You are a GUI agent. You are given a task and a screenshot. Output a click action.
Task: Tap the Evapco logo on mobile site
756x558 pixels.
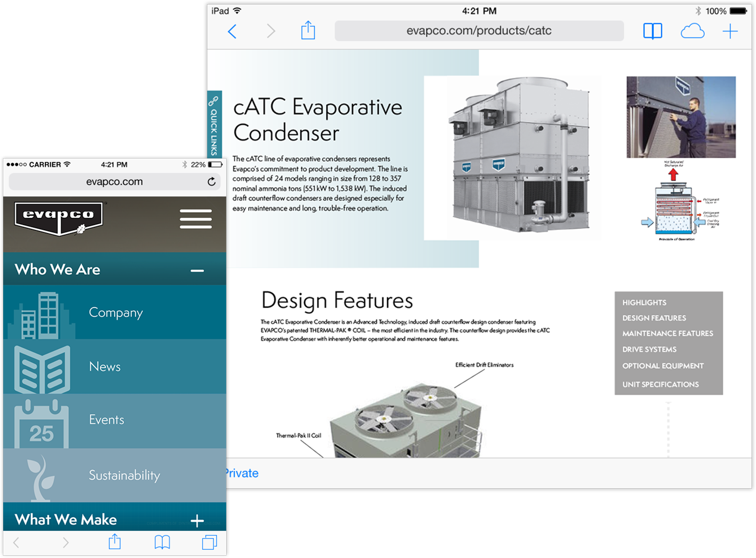59,219
